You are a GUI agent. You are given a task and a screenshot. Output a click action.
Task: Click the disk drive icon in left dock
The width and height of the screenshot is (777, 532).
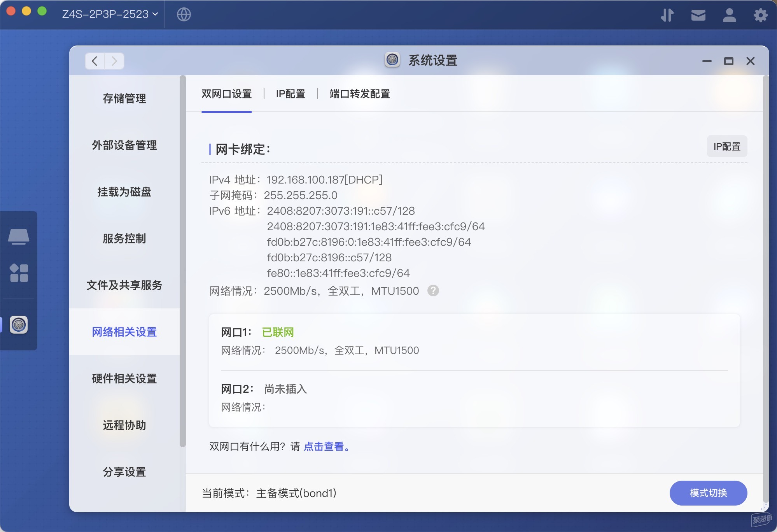pos(19,236)
